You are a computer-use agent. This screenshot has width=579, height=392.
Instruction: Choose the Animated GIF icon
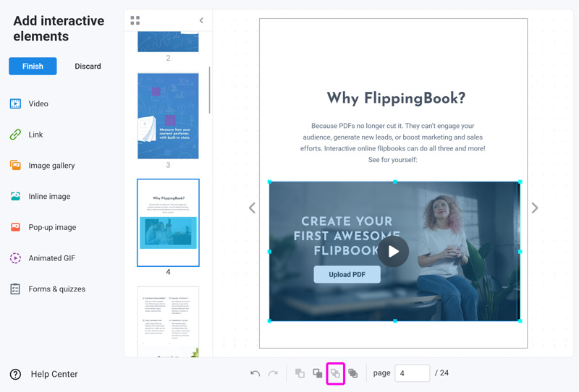(x=15, y=258)
